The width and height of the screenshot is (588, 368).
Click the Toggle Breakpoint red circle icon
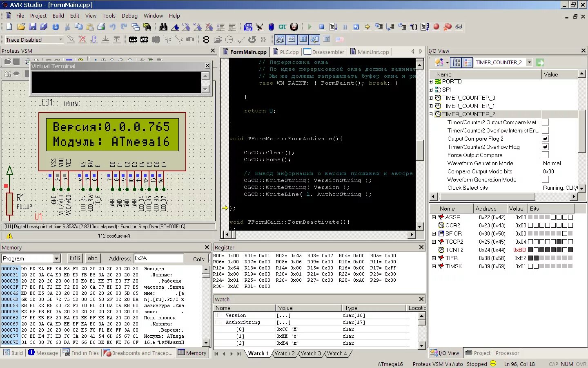tap(436, 27)
